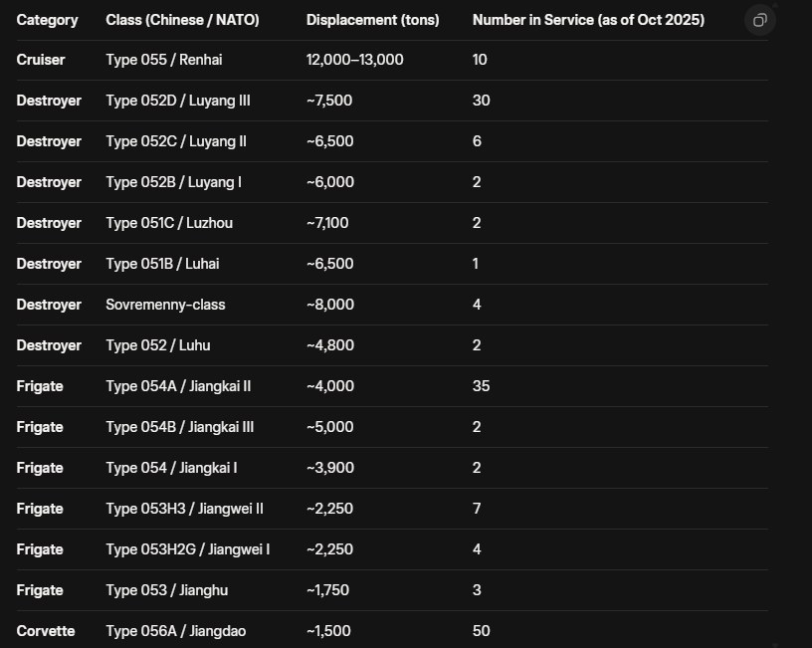812x648 pixels.
Task: Click 'Type 052D / Luyang III' cell
Action: pos(178,101)
